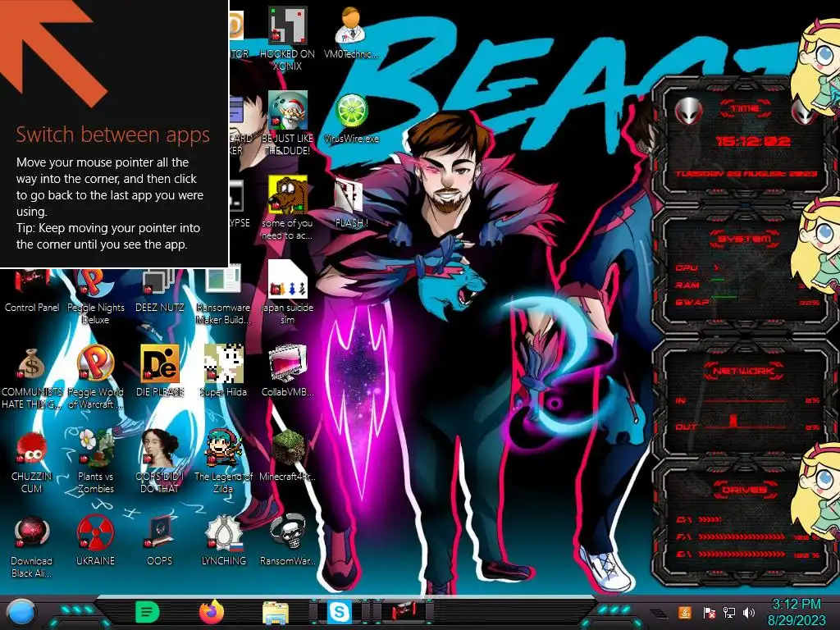Viewport: 840px width, 630px height.
Task: Select the RansomWar skull icon
Action: coord(287,541)
